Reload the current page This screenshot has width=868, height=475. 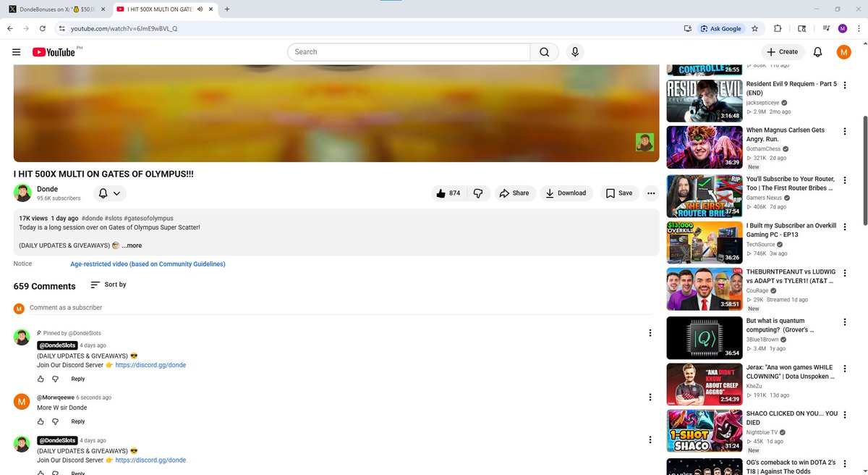[x=43, y=28]
